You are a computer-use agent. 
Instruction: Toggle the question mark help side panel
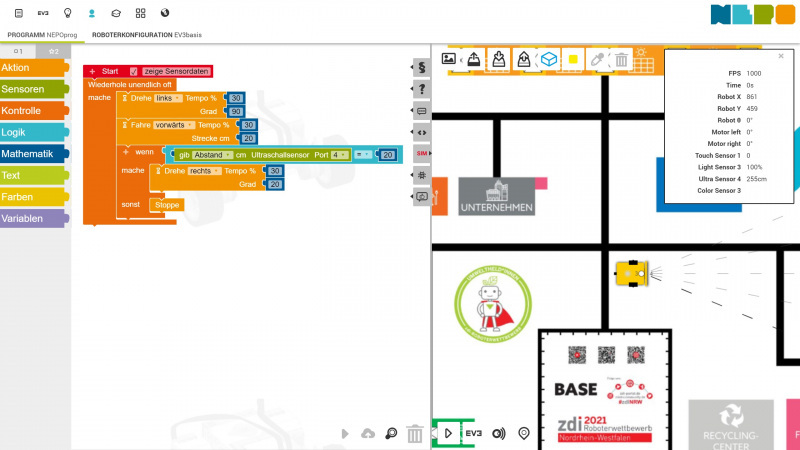(421, 89)
